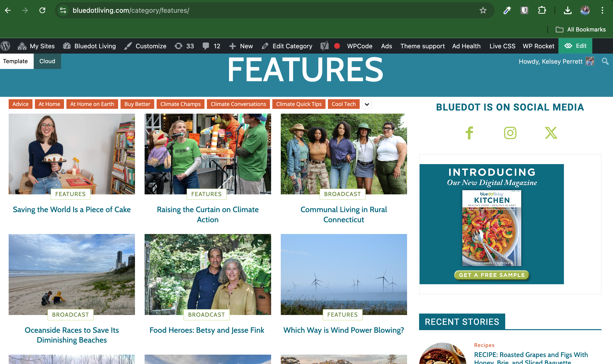This screenshot has width=613, height=364.
Task: Open the updates icon showing 33
Action: click(x=184, y=46)
